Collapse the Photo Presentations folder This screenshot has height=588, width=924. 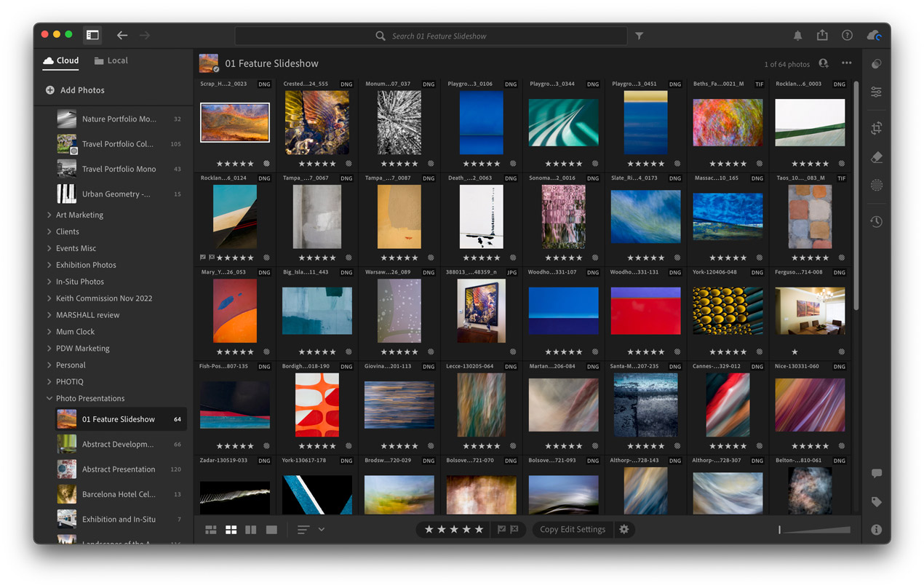pos(49,398)
